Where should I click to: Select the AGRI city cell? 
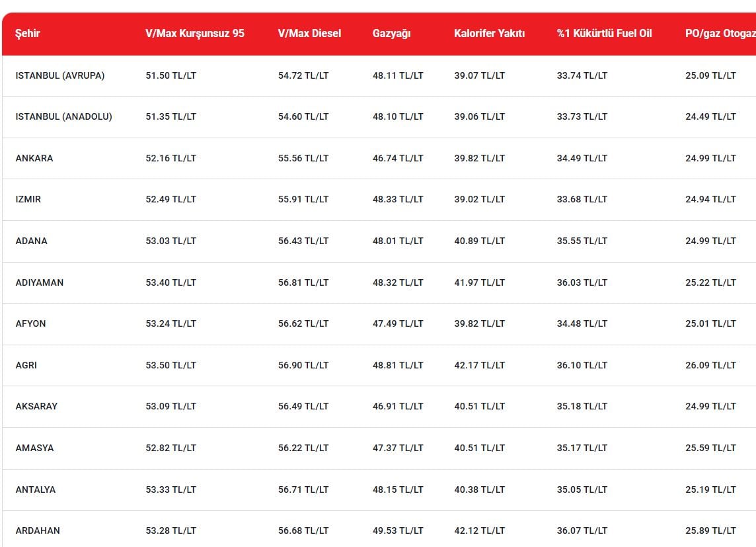click(x=26, y=365)
